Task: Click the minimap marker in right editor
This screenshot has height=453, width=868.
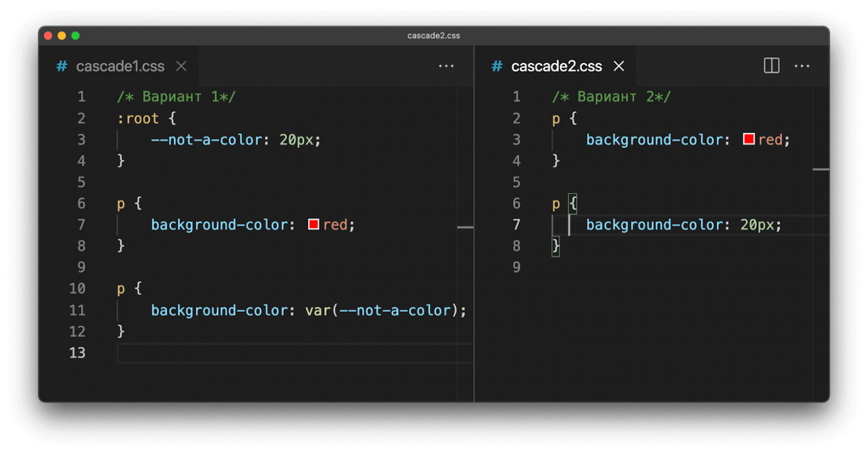Action: click(821, 169)
